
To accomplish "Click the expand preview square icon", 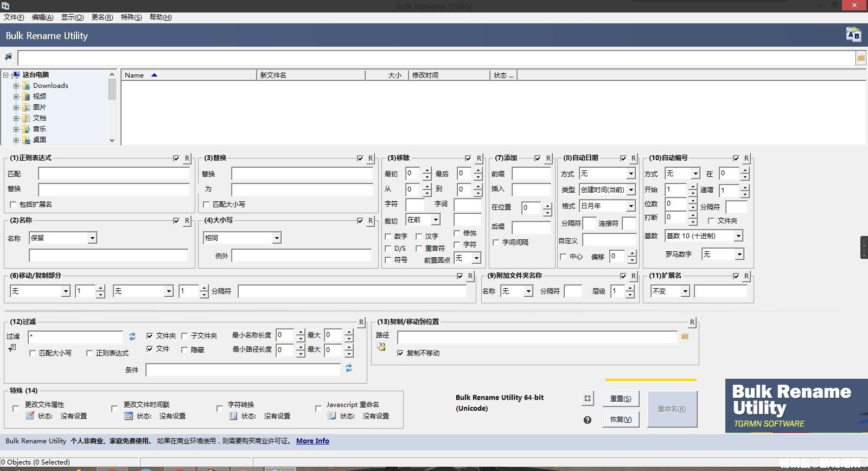I will click(x=588, y=398).
